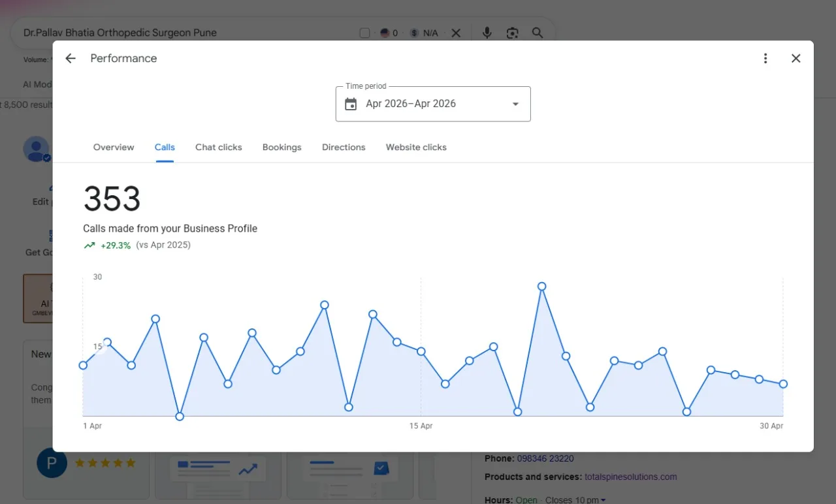
Task: Go back using the Performance back arrow
Action: pyautogui.click(x=71, y=58)
